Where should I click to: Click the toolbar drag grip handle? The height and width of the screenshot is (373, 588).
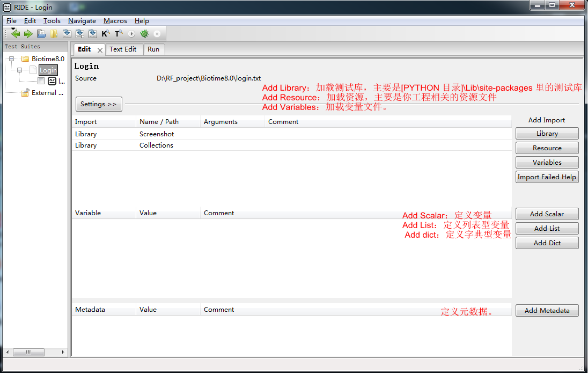pos(5,34)
